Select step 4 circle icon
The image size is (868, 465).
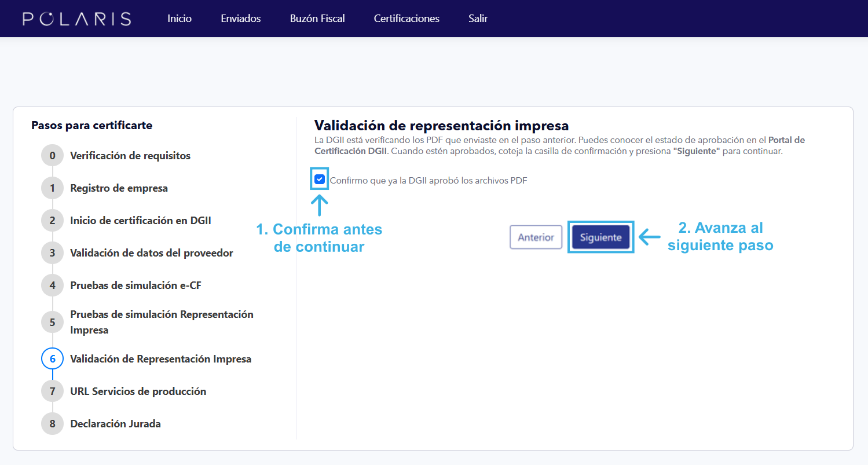coord(52,285)
